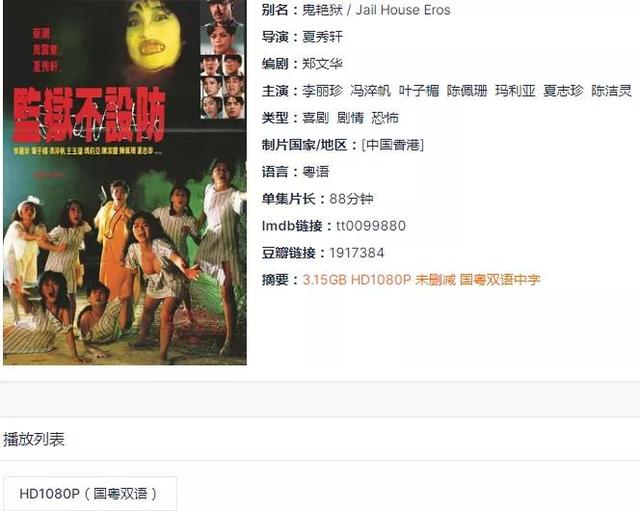Viewport: 640px width, 511px height.
Task: Open the Douban link 1917384
Action: pyautogui.click(x=356, y=253)
